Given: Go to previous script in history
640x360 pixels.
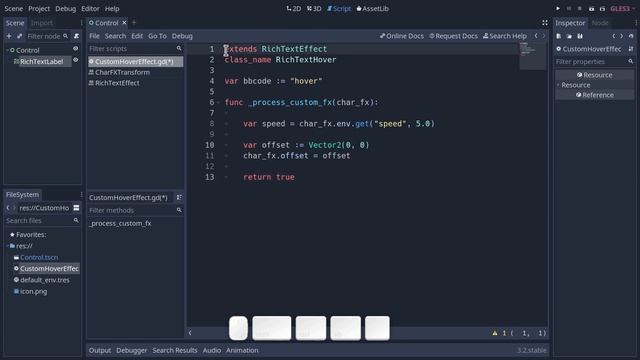Looking at the screenshot, I should point(536,36).
